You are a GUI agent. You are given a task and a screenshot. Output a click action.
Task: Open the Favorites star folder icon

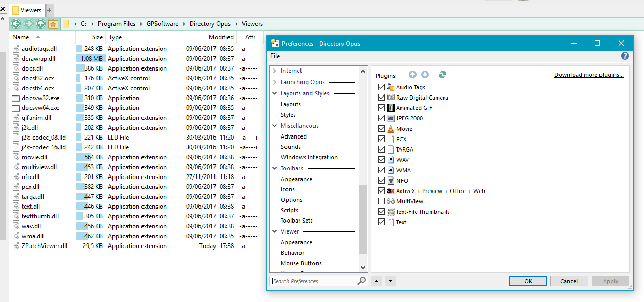click(x=53, y=23)
